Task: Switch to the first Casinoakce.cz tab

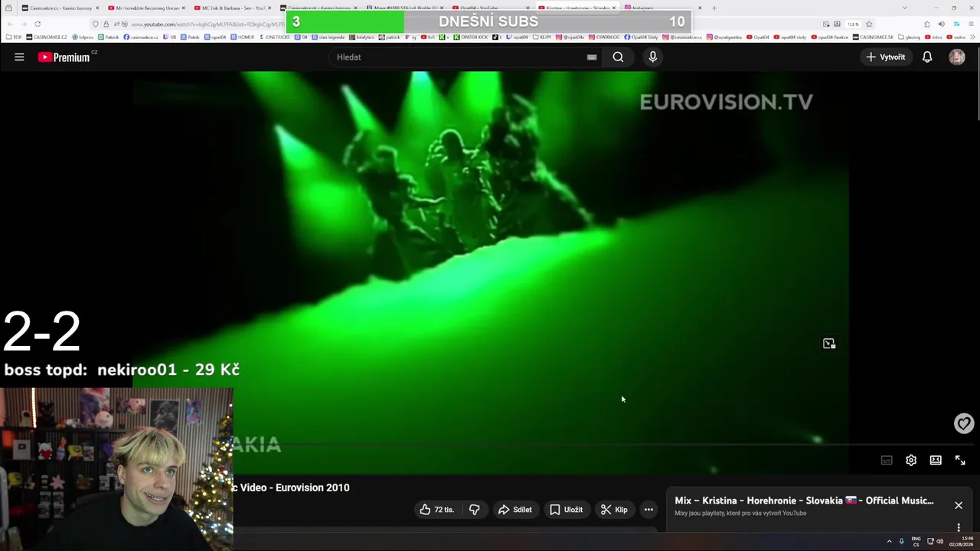Action: tap(60, 8)
